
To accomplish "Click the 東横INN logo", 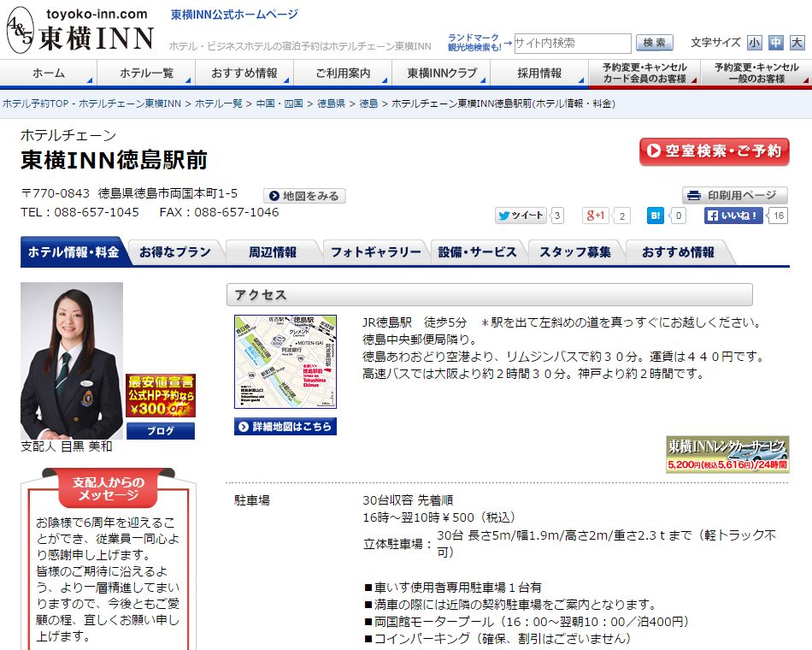I will point(81,30).
